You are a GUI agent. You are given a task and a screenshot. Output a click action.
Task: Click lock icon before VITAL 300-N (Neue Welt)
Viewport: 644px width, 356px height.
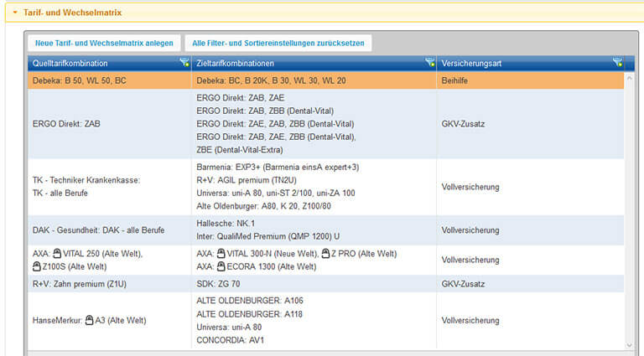coord(221,253)
